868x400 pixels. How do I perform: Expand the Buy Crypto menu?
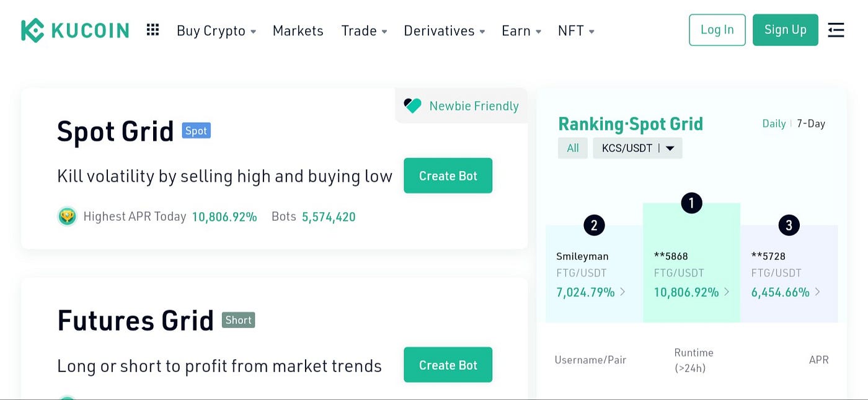click(216, 30)
